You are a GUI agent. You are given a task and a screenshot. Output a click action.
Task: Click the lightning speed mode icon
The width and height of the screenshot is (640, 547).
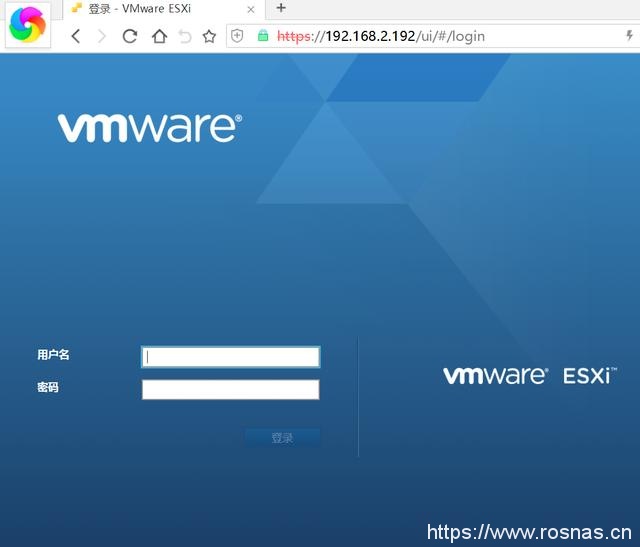click(x=630, y=36)
